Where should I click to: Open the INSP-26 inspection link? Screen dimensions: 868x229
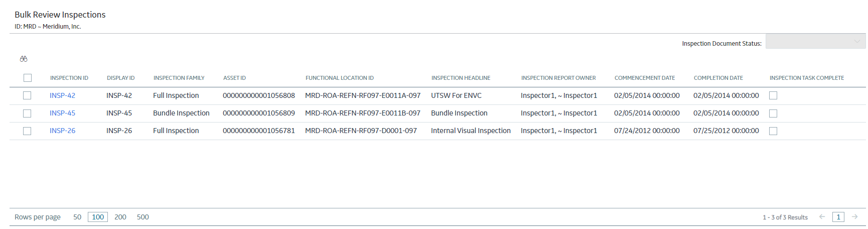coord(62,131)
